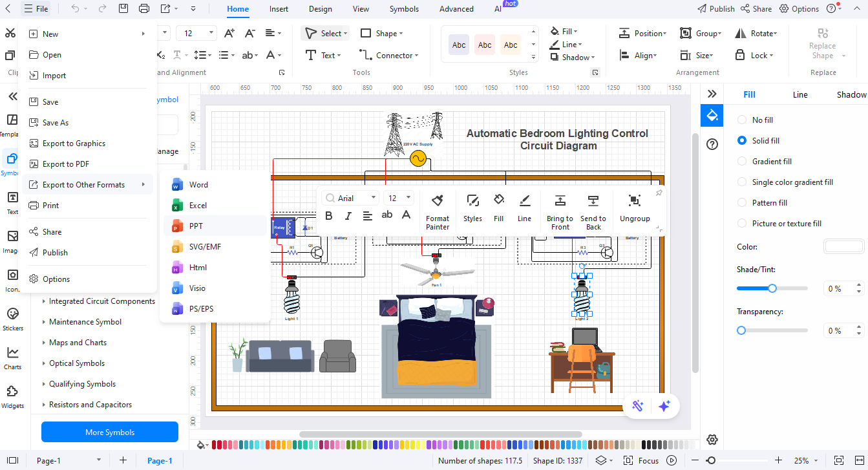Click the settings gear in right panel

(712, 440)
